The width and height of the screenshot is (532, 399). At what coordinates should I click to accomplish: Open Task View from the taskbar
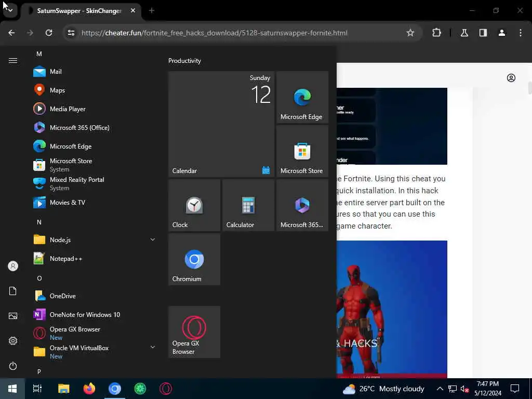(37, 389)
